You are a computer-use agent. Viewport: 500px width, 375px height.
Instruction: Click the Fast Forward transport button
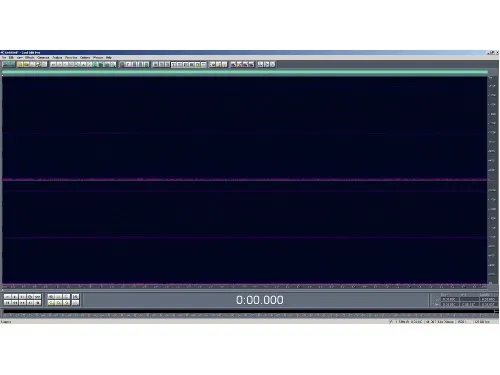[x=22, y=302]
